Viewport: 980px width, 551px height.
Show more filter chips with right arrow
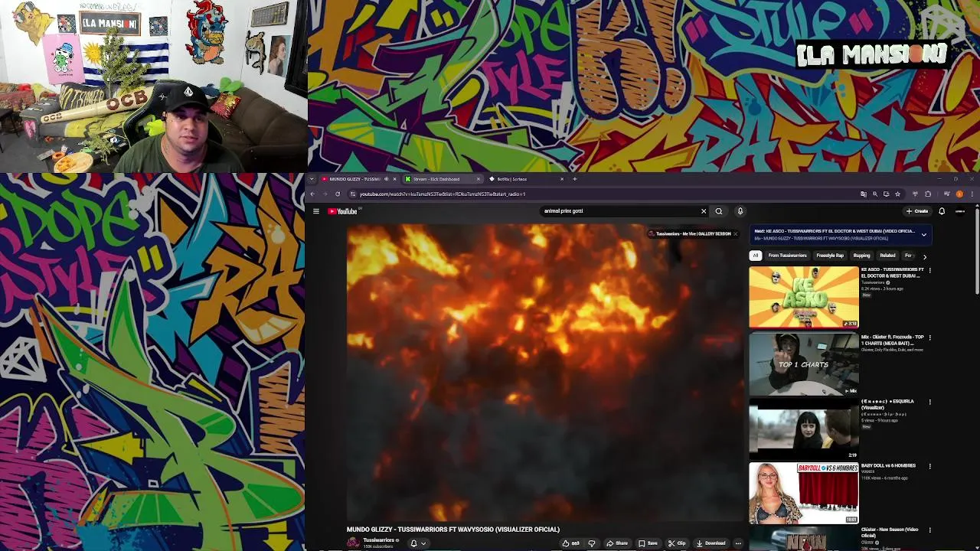coord(924,256)
